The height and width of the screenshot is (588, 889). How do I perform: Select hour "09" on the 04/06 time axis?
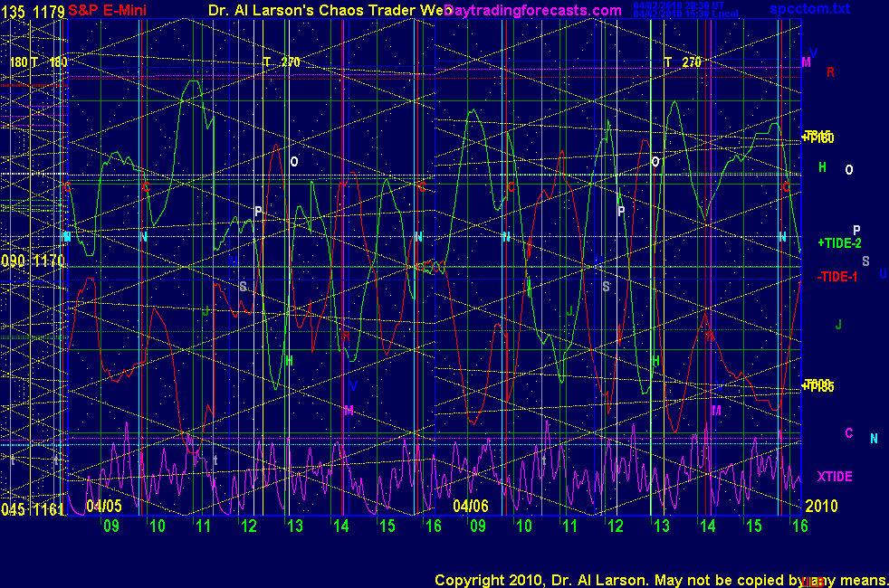pos(477,526)
